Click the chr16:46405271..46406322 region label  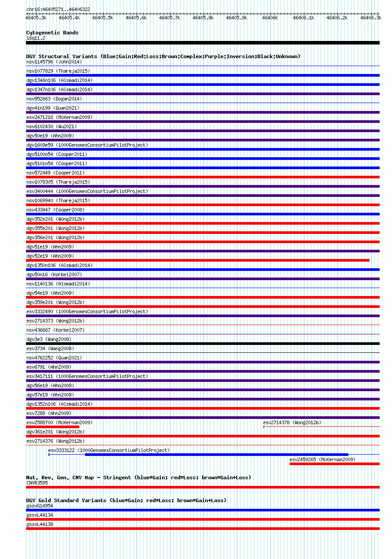click(58, 9)
